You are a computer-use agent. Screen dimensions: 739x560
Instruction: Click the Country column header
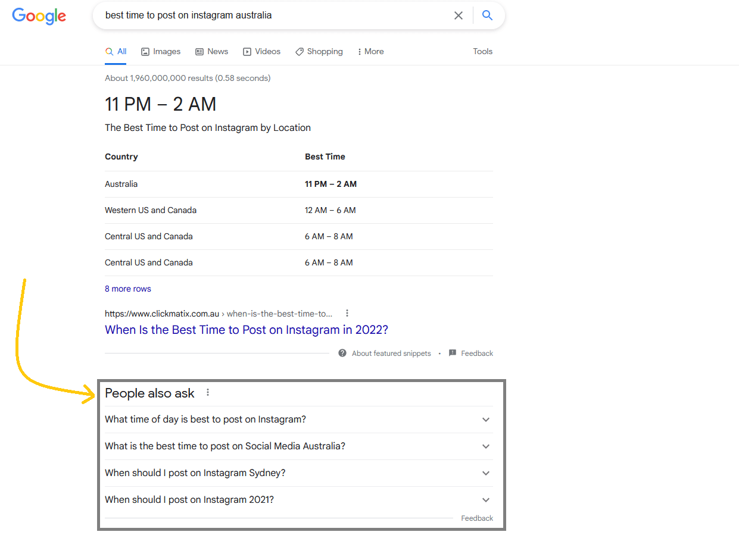tap(121, 157)
